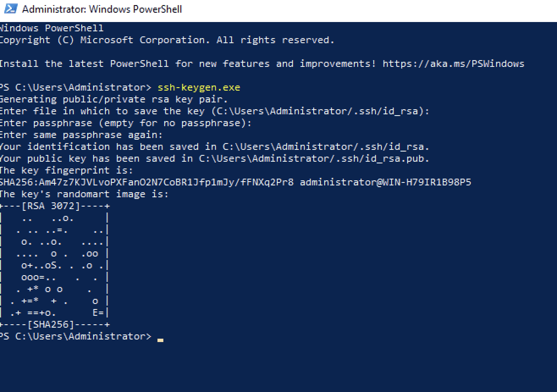
Task: Click the Generating public/private rsa key pair line
Action: click(114, 99)
